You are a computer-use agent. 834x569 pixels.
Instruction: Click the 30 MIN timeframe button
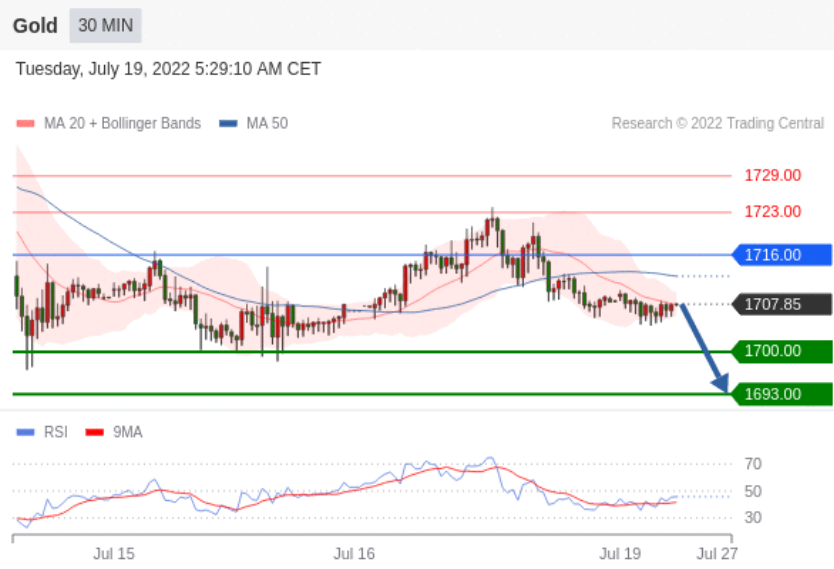(105, 26)
